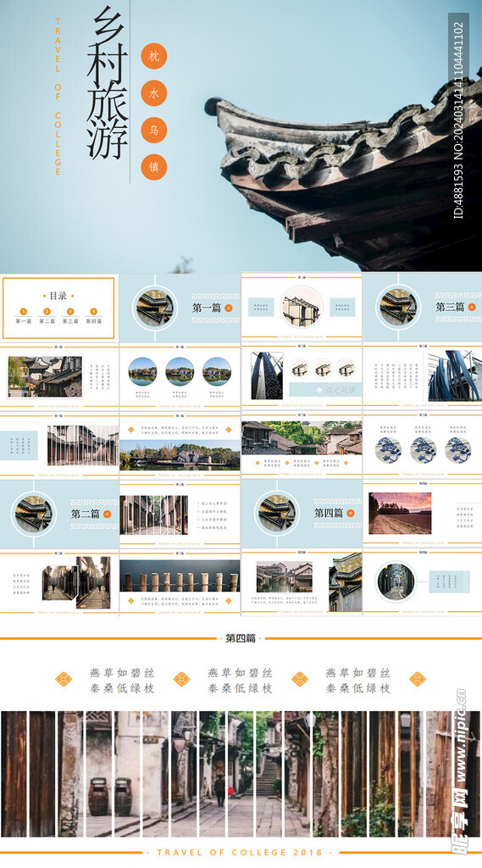Click numbered circle 3 in the 目录 slide
482x868 pixels.
click(x=70, y=312)
